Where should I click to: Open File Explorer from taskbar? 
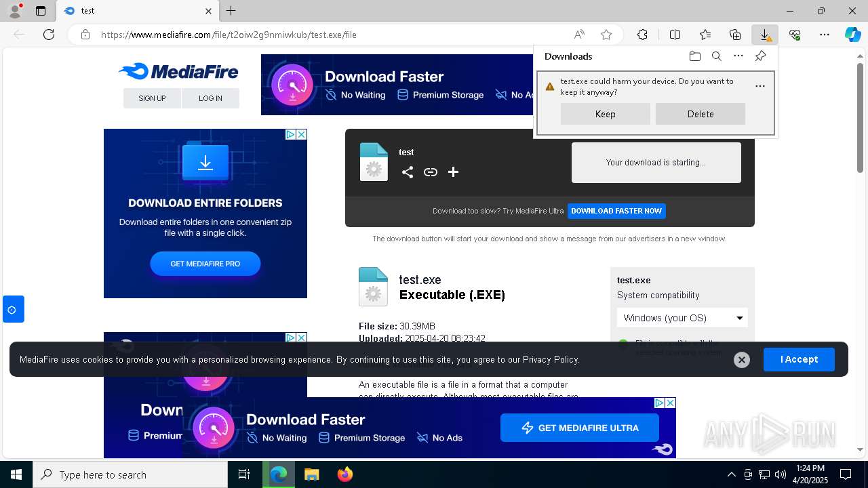(x=311, y=474)
